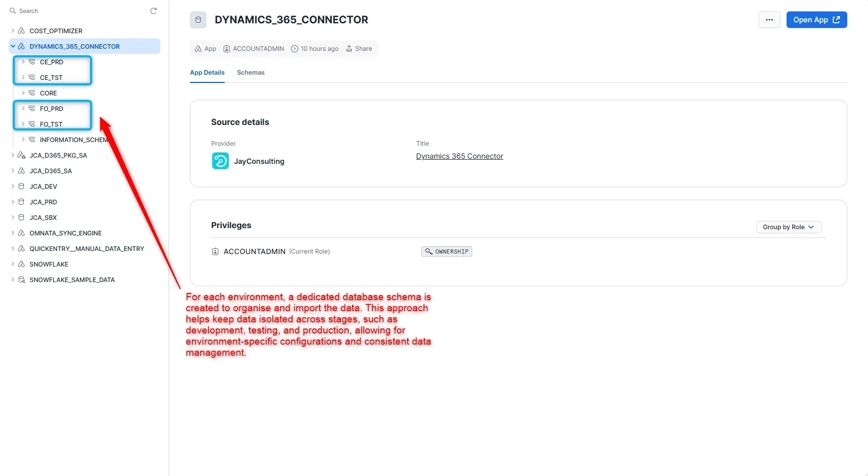The image size is (868, 476).
Task: Click the JayConsulting provider logo
Action: [220, 161]
